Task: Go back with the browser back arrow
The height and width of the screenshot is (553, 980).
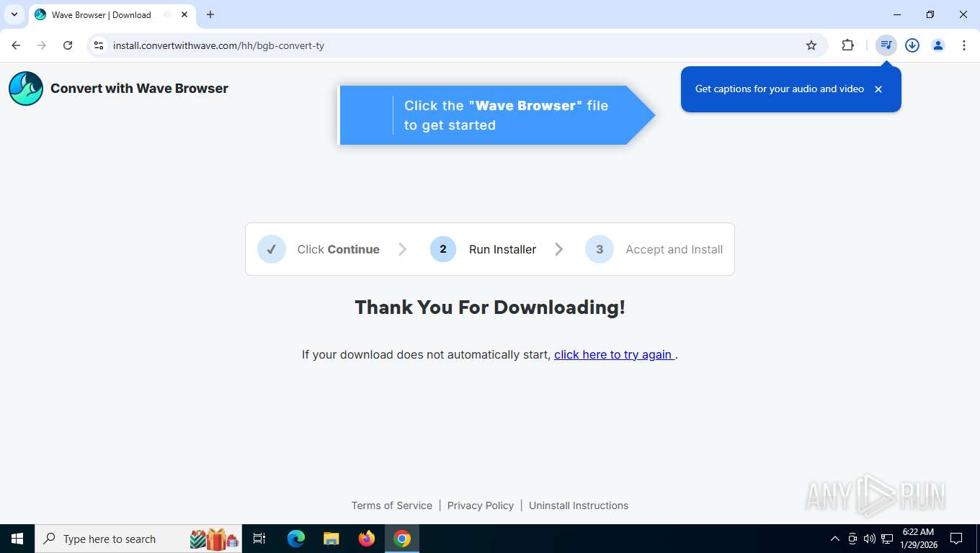Action: [x=16, y=45]
